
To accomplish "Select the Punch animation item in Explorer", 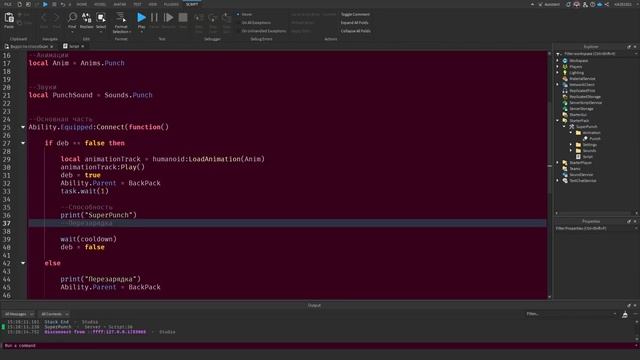I will pos(594,139).
